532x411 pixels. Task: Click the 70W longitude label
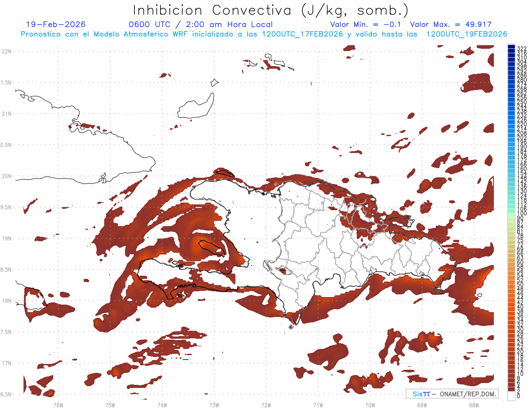pyautogui.click(x=370, y=405)
